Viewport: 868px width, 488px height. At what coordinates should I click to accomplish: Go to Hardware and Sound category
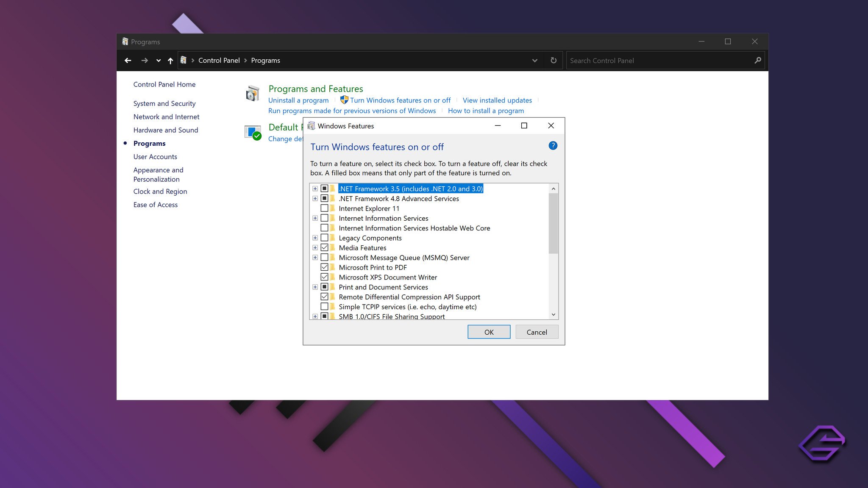(x=166, y=130)
